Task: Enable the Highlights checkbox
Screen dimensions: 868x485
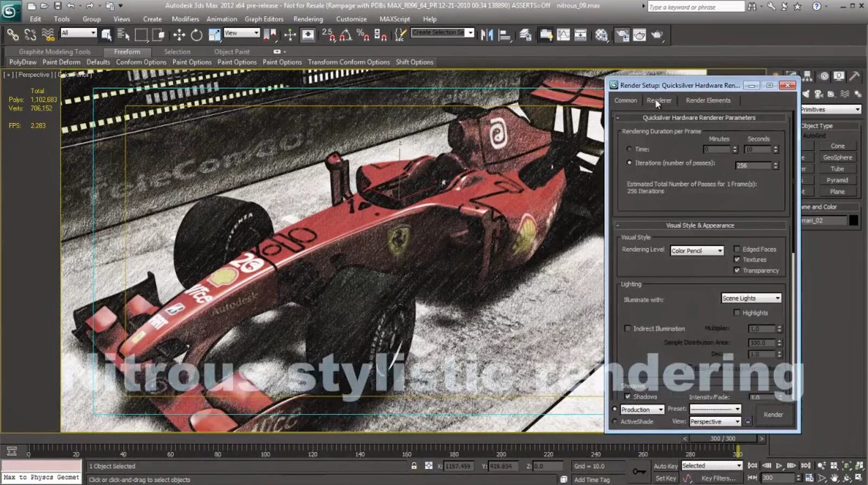Action: point(737,312)
